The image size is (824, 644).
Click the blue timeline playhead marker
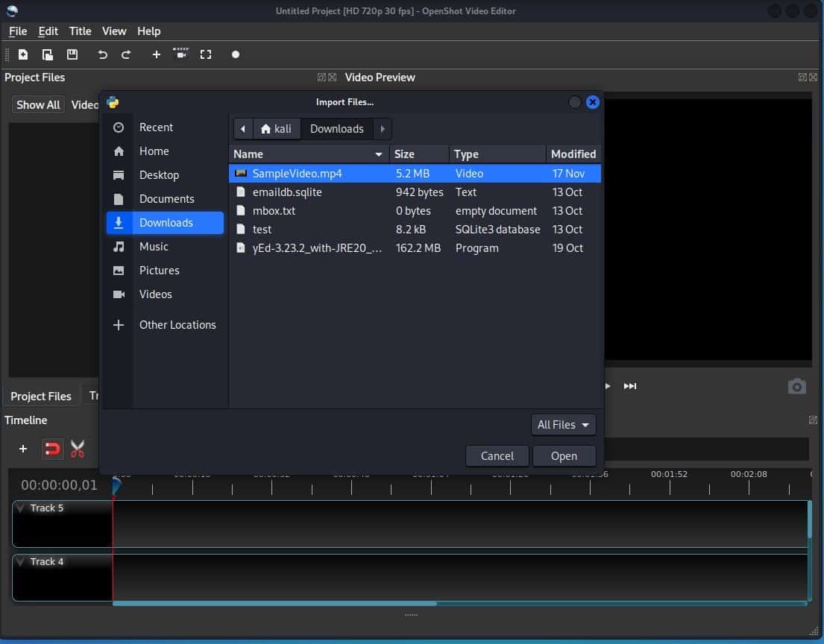tap(116, 485)
